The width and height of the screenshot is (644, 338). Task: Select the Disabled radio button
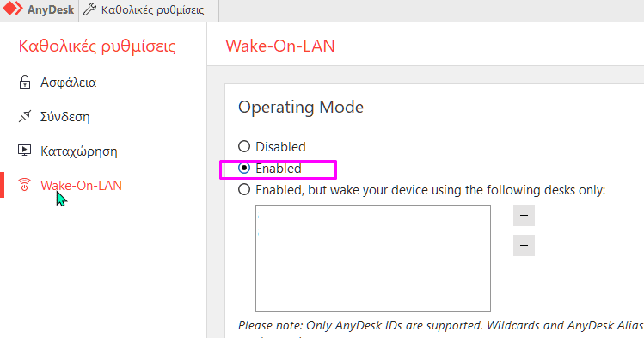pos(244,146)
